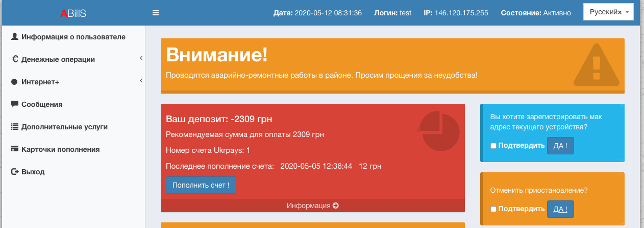
Task: Expand the Денежные операции submenu chevron
Action: point(141,59)
